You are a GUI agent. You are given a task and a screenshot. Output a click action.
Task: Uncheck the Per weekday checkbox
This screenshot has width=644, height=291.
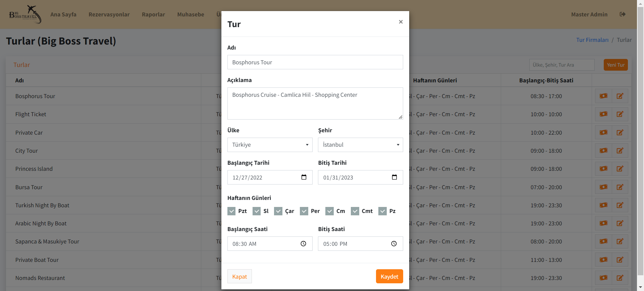[x=304, y=211]
